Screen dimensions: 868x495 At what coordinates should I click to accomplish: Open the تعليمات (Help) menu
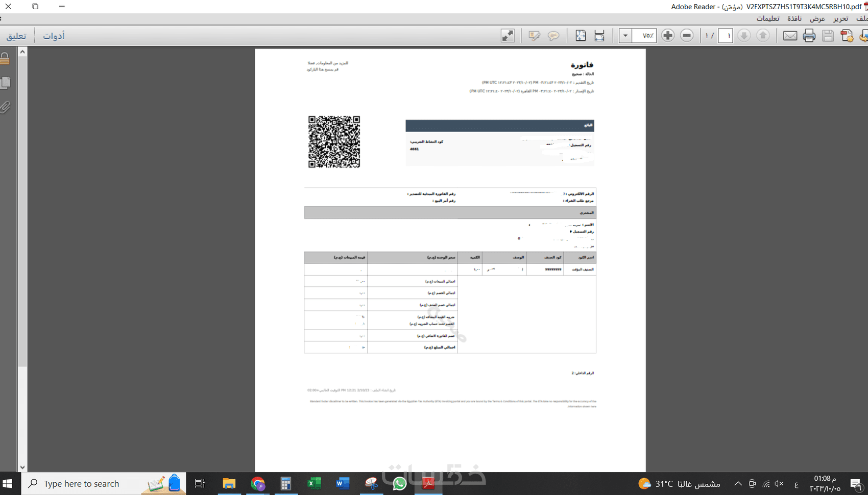click(768, 19)
